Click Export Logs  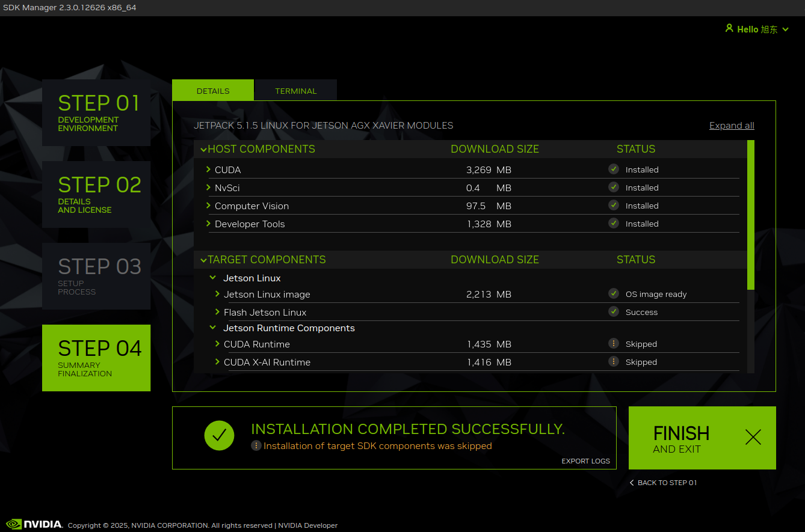585,461
